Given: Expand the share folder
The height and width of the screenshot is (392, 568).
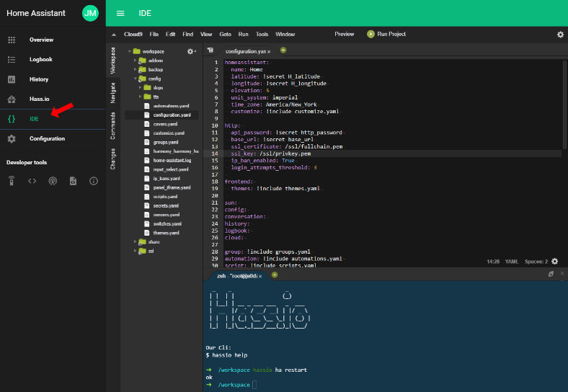Looking at the screenshot, I should (135, 241).
